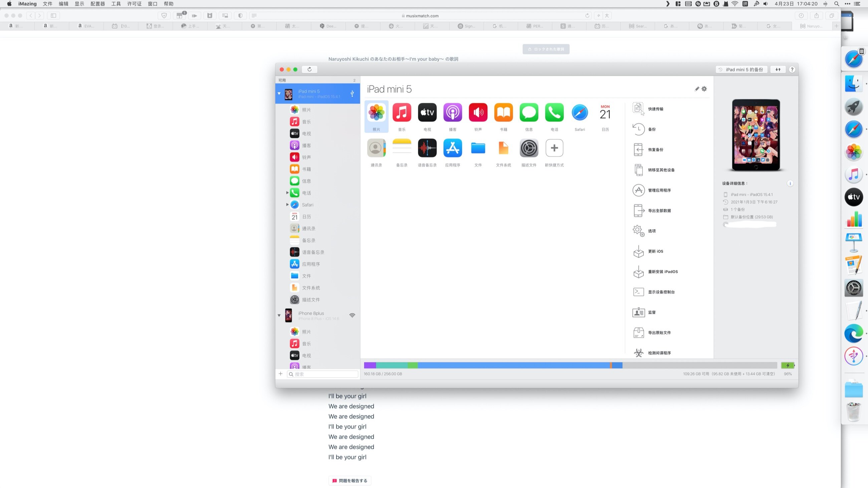Open 选项 options action

tap(644, 231)
